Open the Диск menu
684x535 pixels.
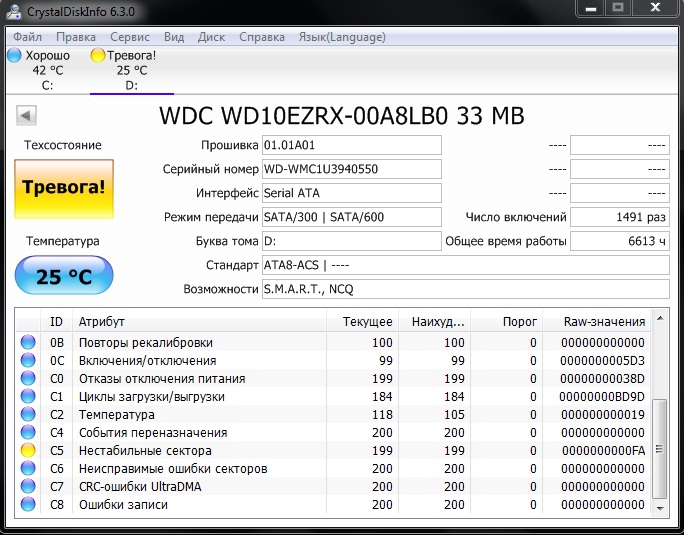211,37
